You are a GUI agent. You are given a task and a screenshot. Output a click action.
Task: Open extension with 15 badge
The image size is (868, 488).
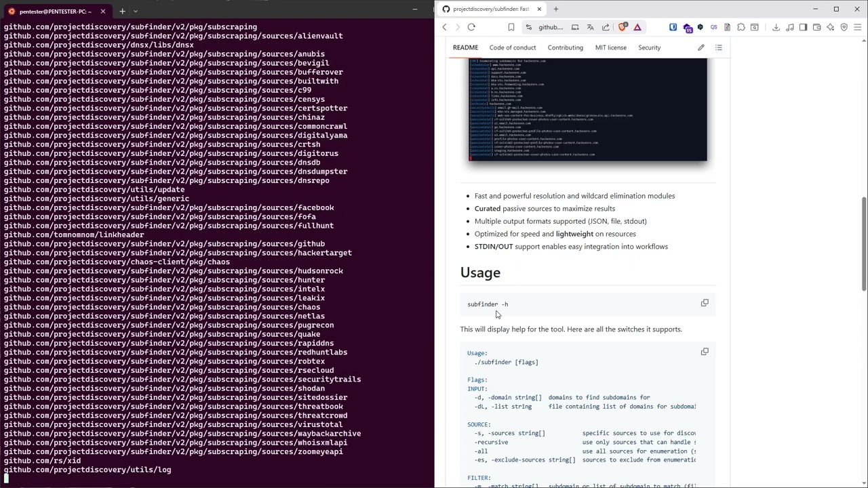pyautogui.click(x=688, y=28)
